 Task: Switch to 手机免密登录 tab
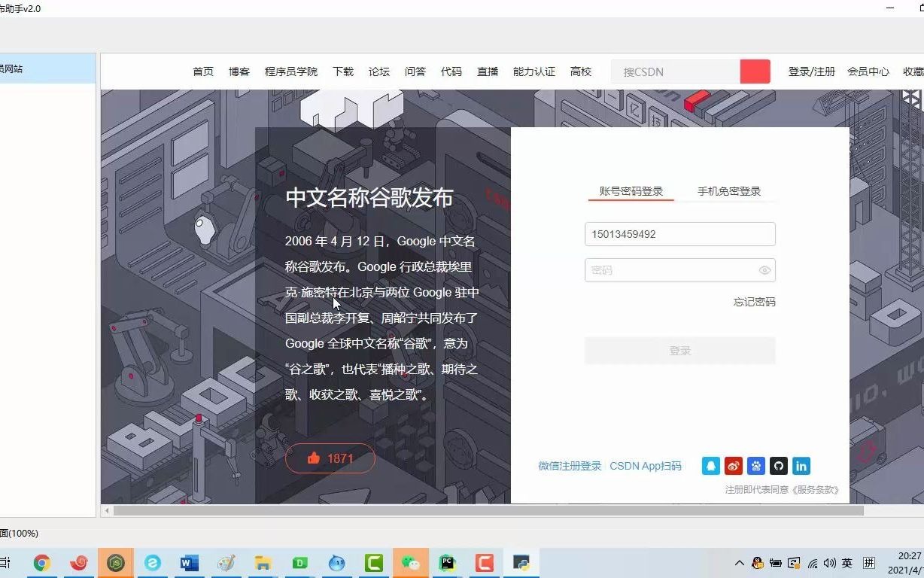pos(728,190)
